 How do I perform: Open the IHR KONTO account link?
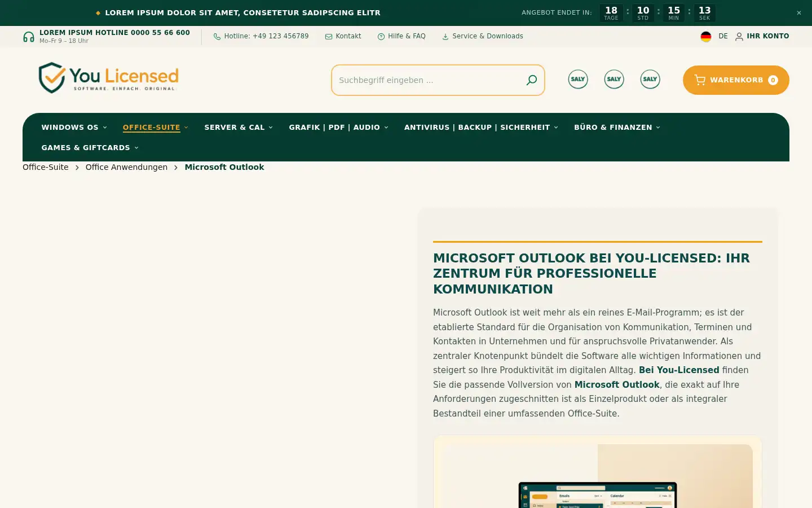[x=762, y=36]
